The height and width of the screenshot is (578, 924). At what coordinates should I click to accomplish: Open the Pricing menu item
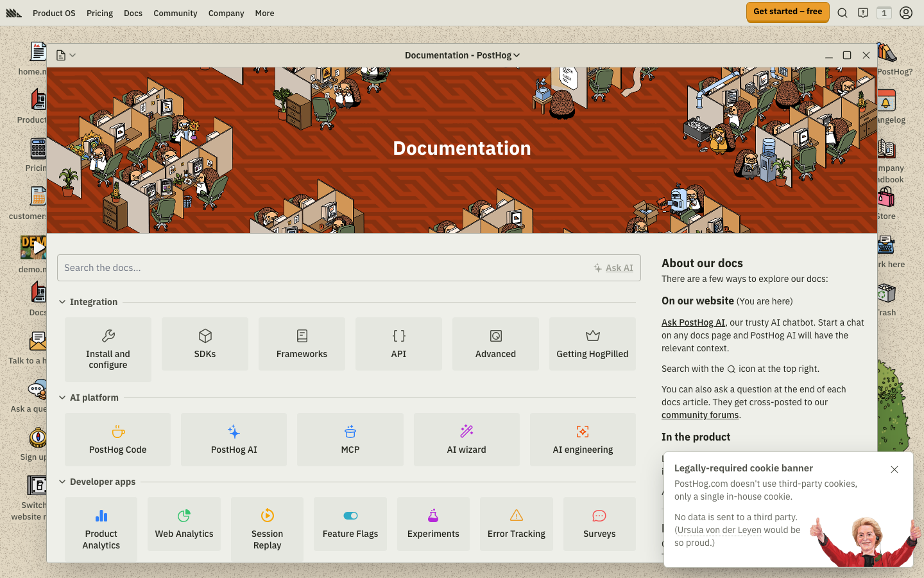tap(99, 13)
